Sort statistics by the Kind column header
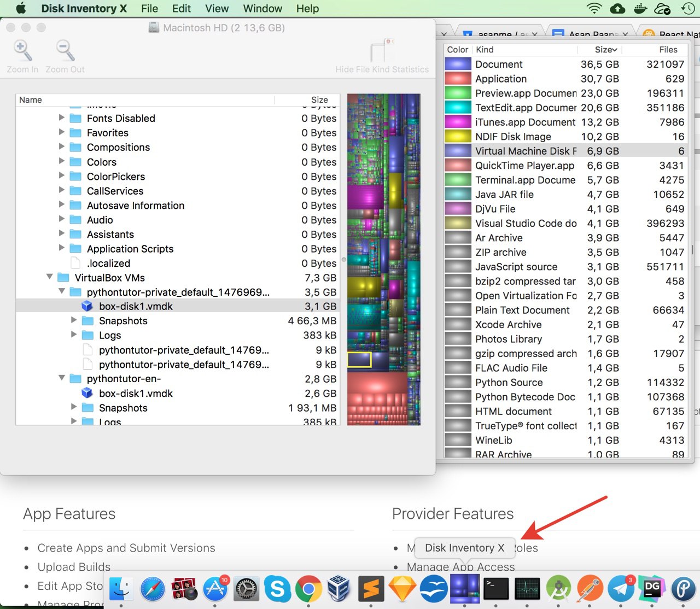The width and height of the screenshot is (700, 609). click(x=525, y=49)
